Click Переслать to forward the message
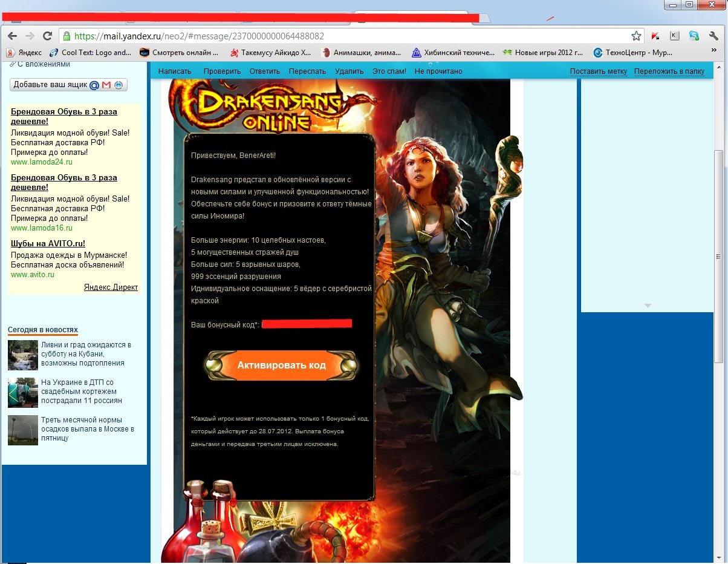The width and height of the screenshot is (728, 564). click(x=307, y=71)
